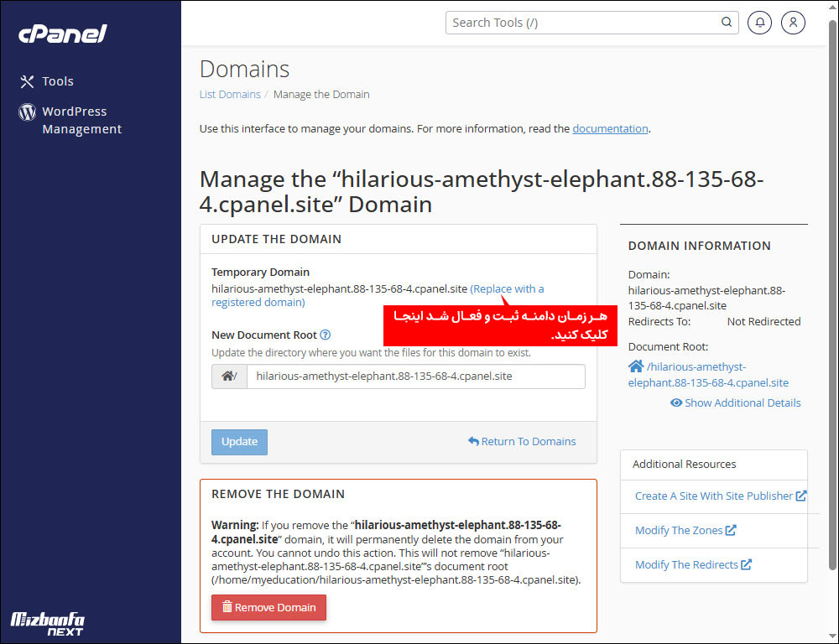Click the search magnifier icon
Image resolution: width=839 pixels, height=644 pixels.
pyautogui.click(x=727, y=23)
